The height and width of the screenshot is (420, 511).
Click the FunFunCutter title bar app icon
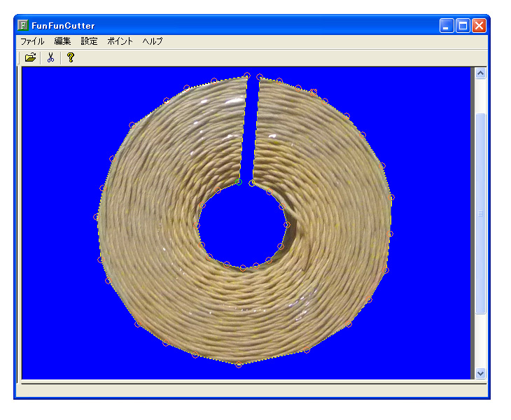[x=23, y=25]
